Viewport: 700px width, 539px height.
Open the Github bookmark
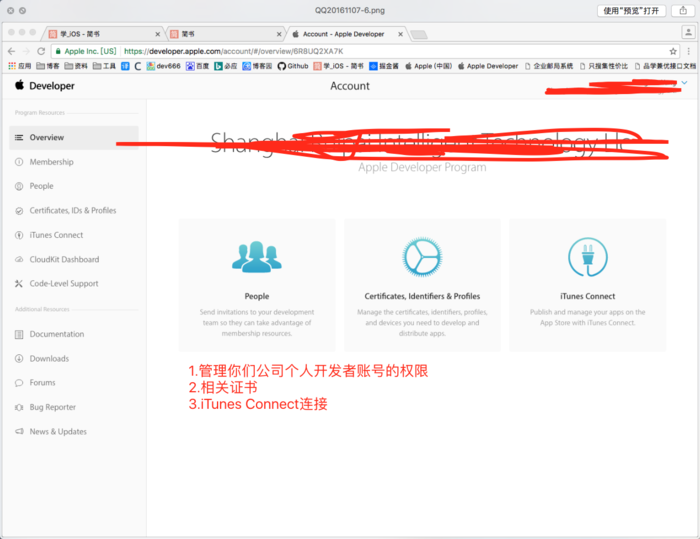pyautogui.click(x=293, y=66)
